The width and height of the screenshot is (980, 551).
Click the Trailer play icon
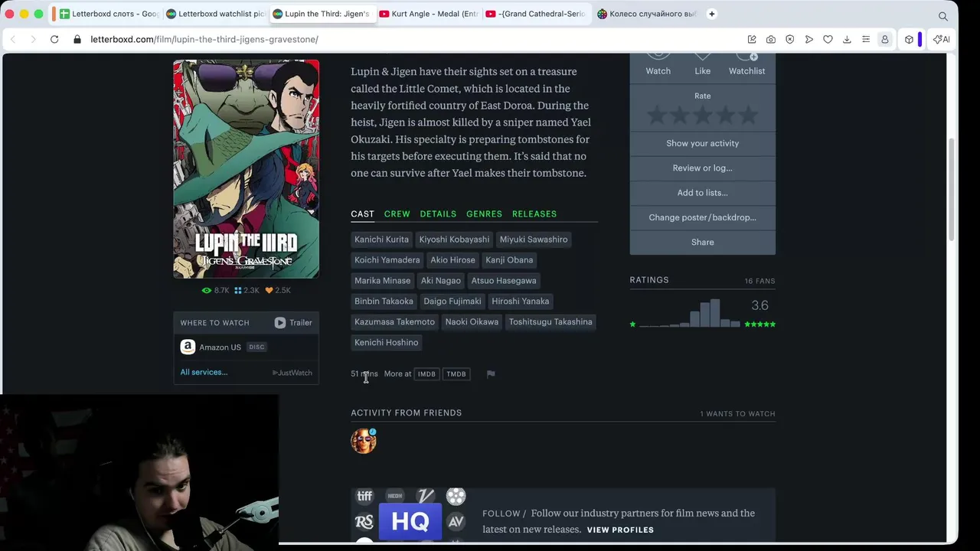click(280, 323)
